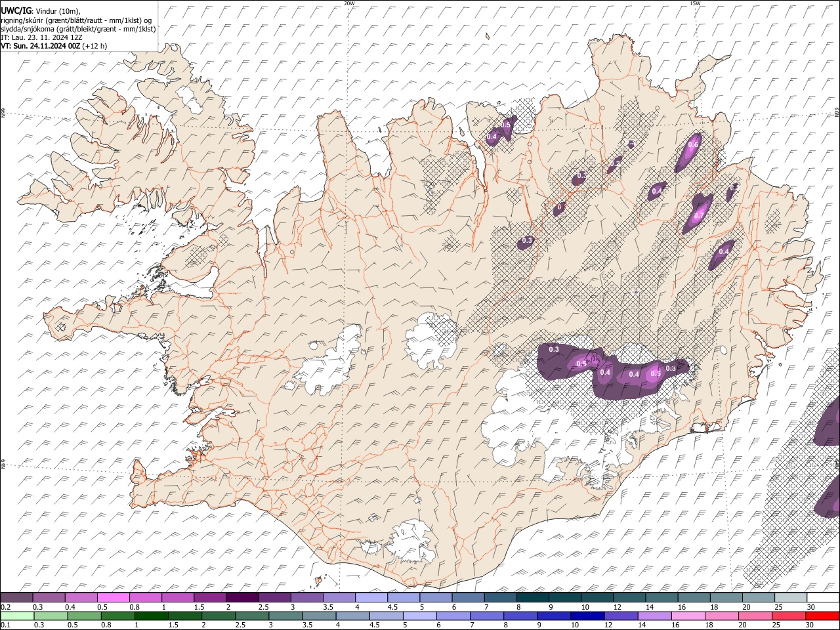Click the darkest purple 2 swatch in top legend row

tap(242, 597)
